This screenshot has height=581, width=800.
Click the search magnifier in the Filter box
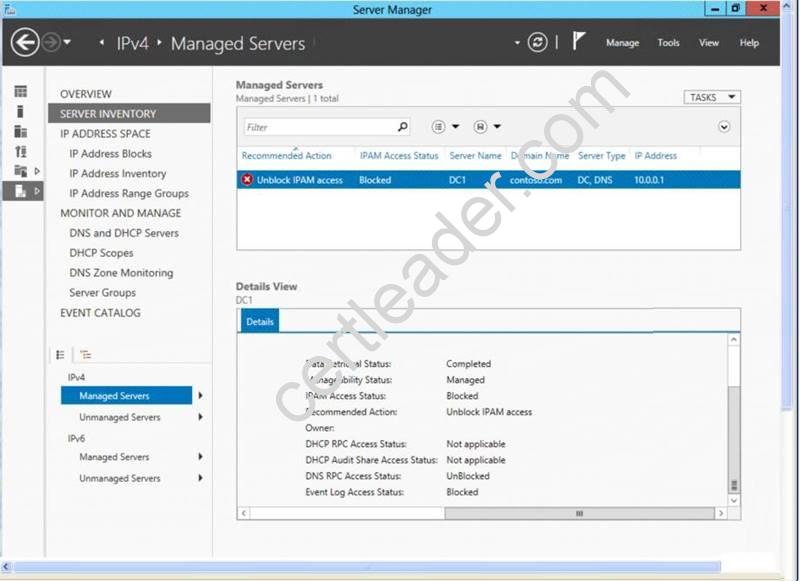(402, 127)
